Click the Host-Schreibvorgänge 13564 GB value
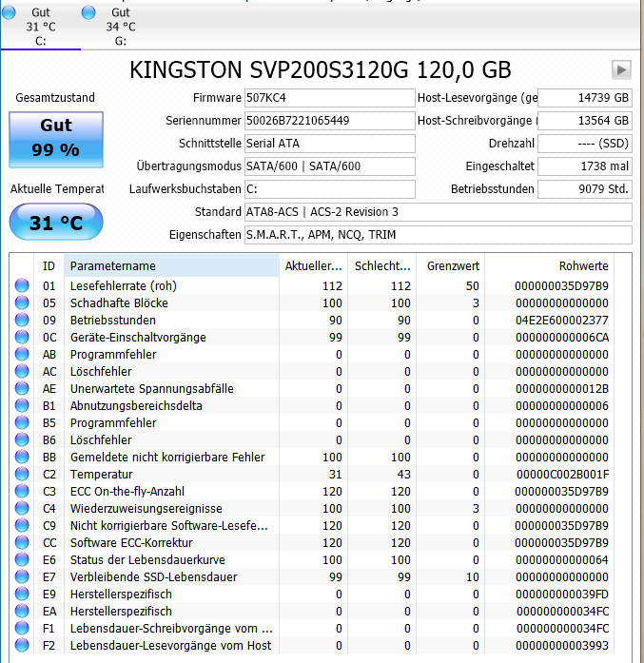Image resolution: width=644 pixels, height=663 pixels. [x=585, y=121]
